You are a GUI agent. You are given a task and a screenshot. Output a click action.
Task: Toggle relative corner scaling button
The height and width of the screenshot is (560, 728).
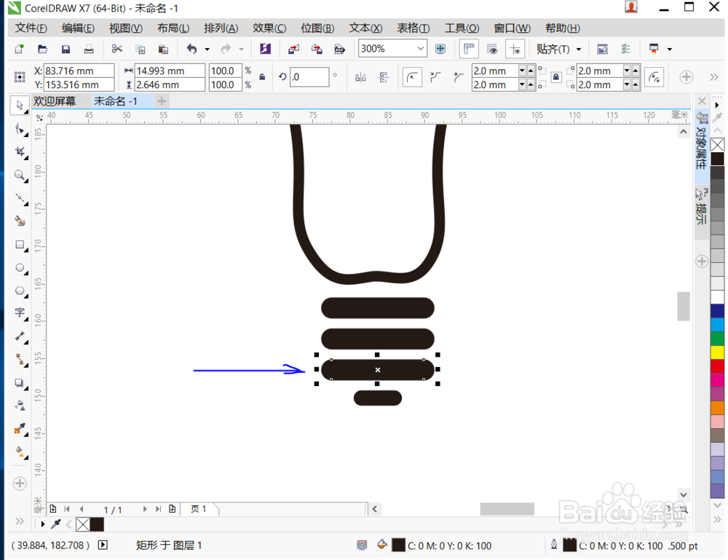coord(654,77)
